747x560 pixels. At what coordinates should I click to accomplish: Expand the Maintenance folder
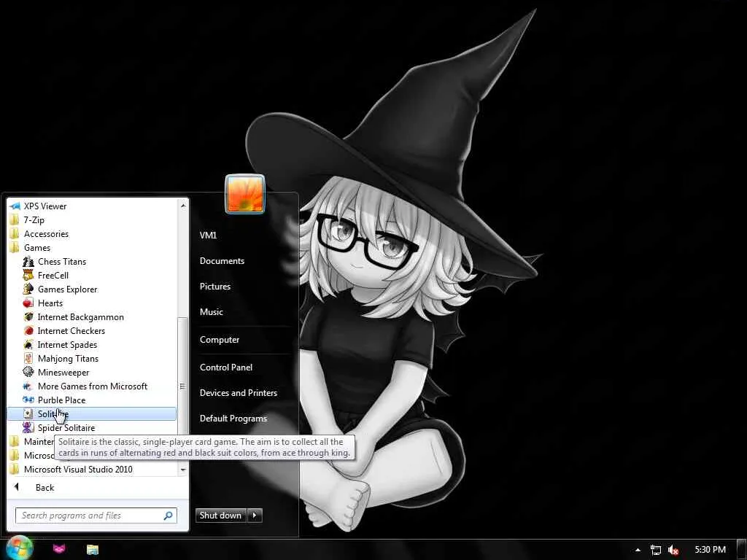31,441
